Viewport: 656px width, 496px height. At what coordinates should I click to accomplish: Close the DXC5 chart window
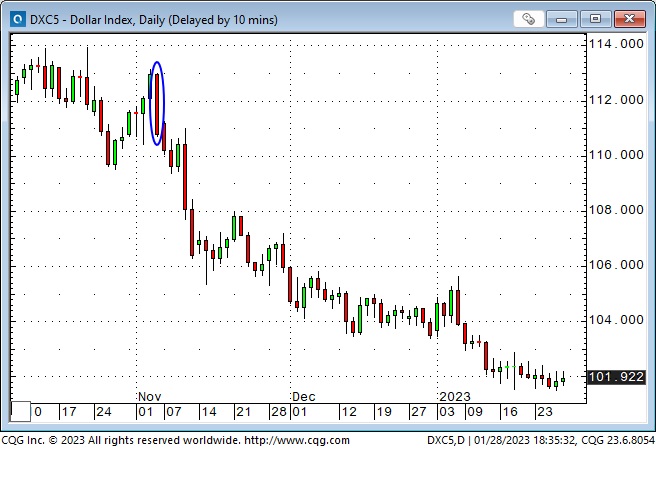point(630,19)
